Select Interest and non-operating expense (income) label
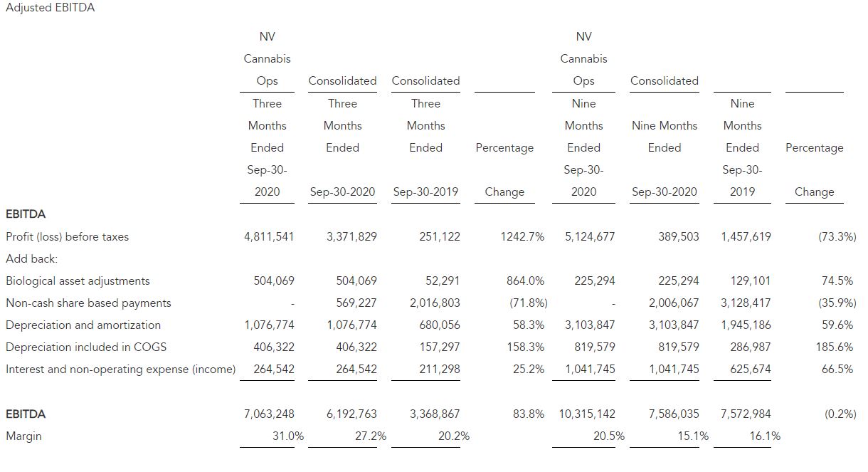Image resolution: width=868 pixels, height=472 pixels. pyautogui.click(x=120, y=369)
